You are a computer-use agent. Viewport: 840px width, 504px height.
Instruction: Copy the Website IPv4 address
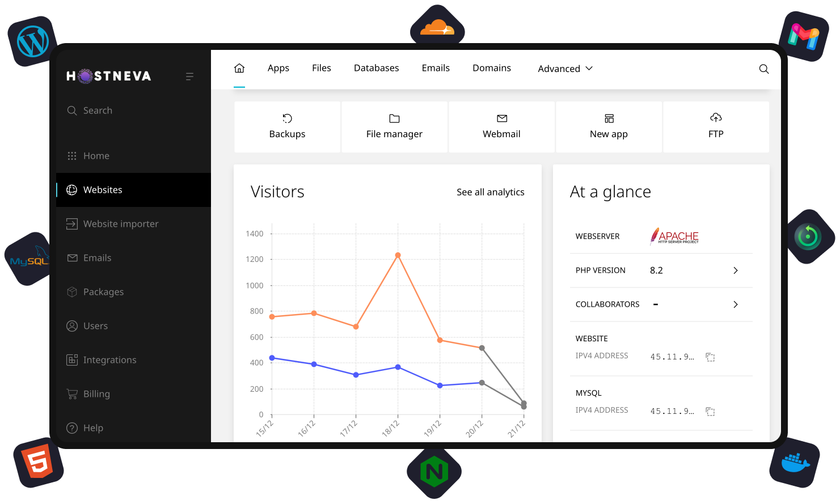coord(710,357)
